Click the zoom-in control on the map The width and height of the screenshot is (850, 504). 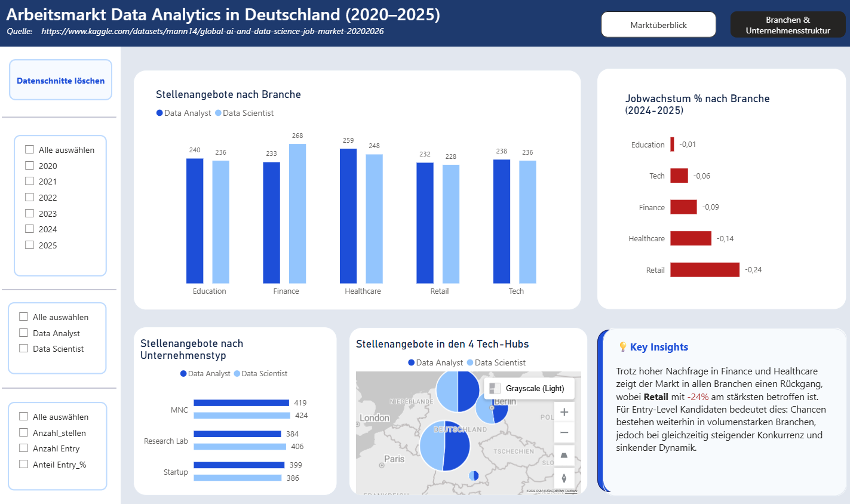pyautogui.click(x=564, y=411)
